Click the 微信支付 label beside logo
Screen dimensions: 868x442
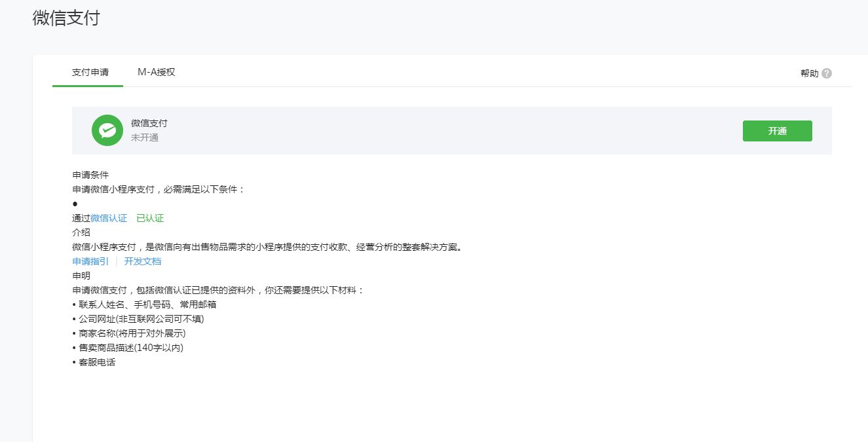click(x=149, y=123)
